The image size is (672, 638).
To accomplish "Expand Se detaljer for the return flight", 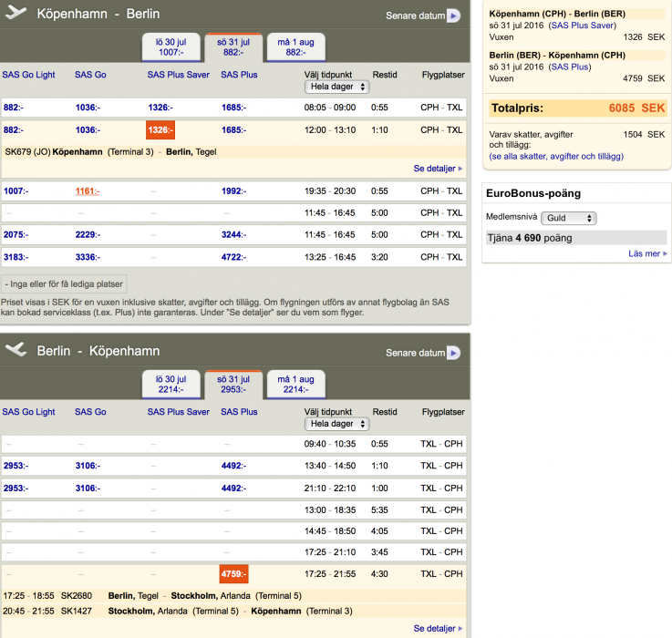I will pyautogui.click(x=438, y=629).
